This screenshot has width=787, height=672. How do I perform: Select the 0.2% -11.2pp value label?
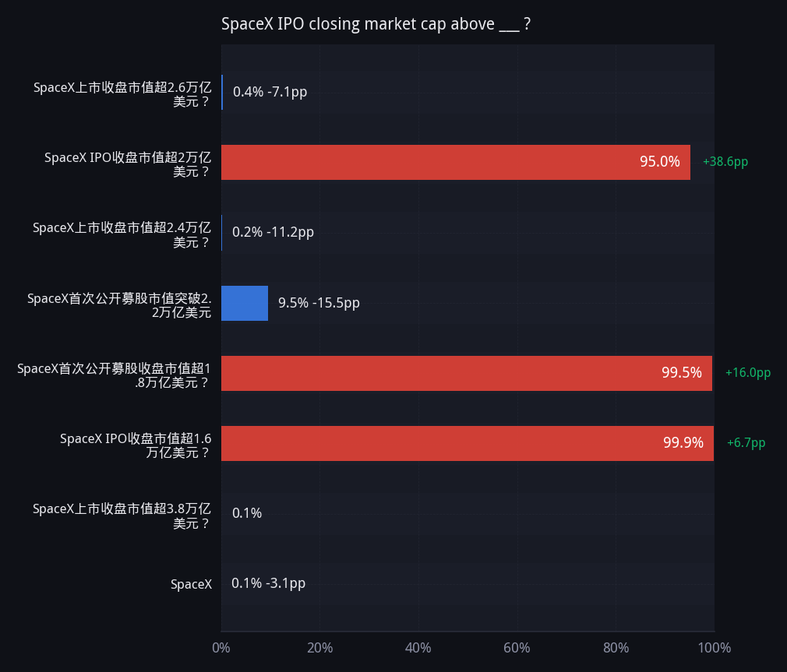273,232
